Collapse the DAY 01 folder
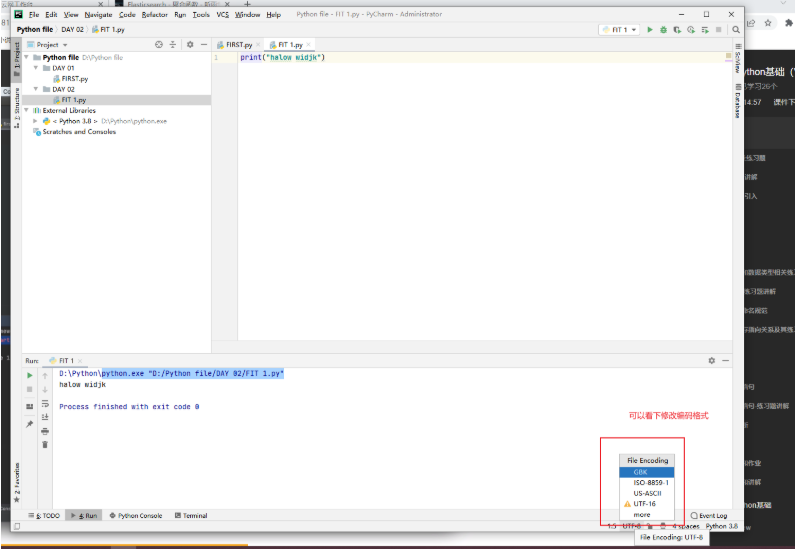The image size is (801, 552). 36,67
